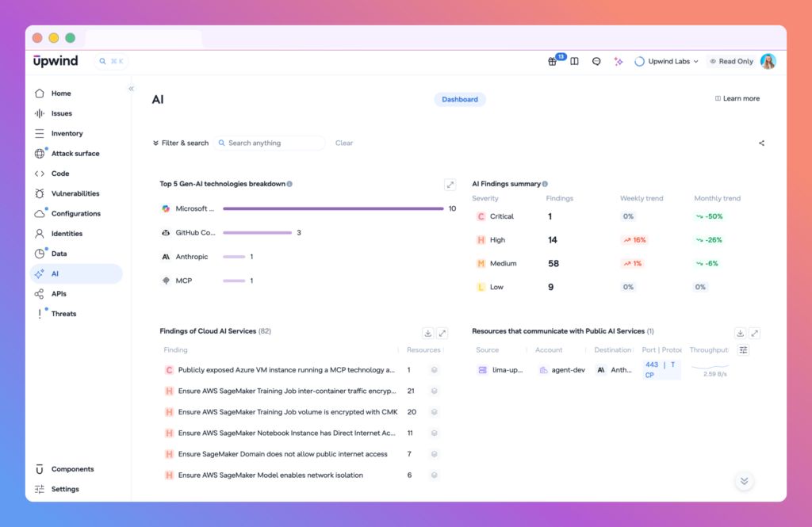
Task: Click the double chevron scroll-down button
Action: click(744, 481)
